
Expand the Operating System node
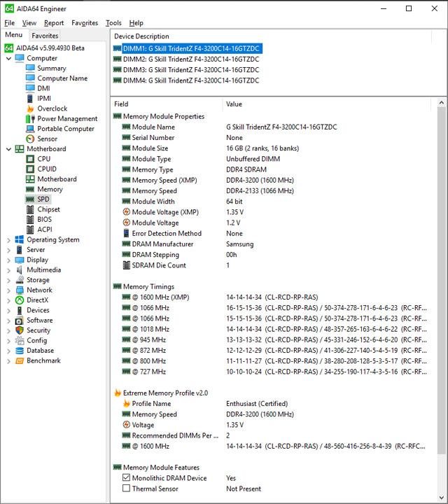pyautogui.click(x=8, y=240)
